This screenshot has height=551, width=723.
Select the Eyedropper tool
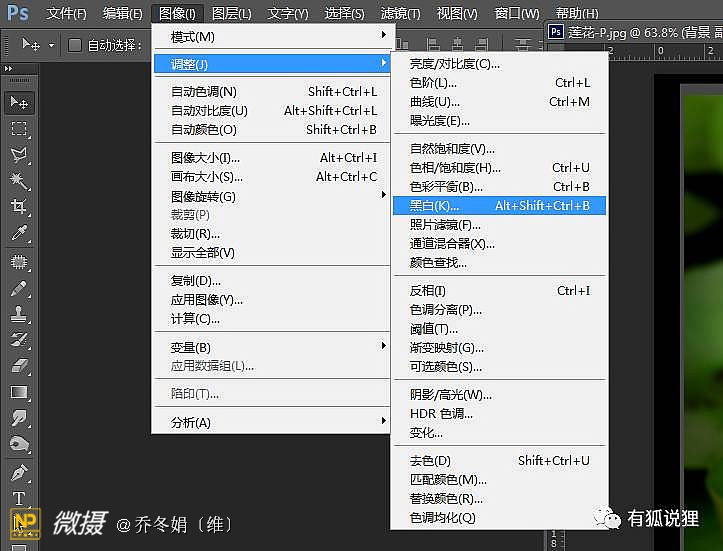point(18,232)
